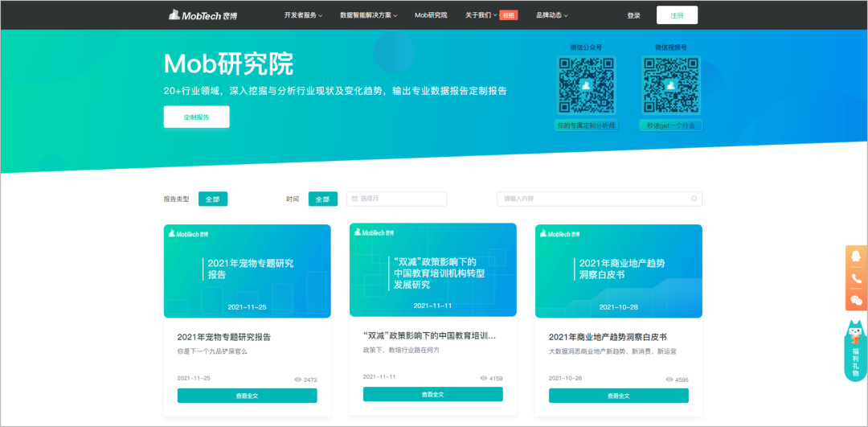Expand the 开发者服务 dropdown menu
The height and width of the screenshot is (427, 868).
tap(304, 15)
